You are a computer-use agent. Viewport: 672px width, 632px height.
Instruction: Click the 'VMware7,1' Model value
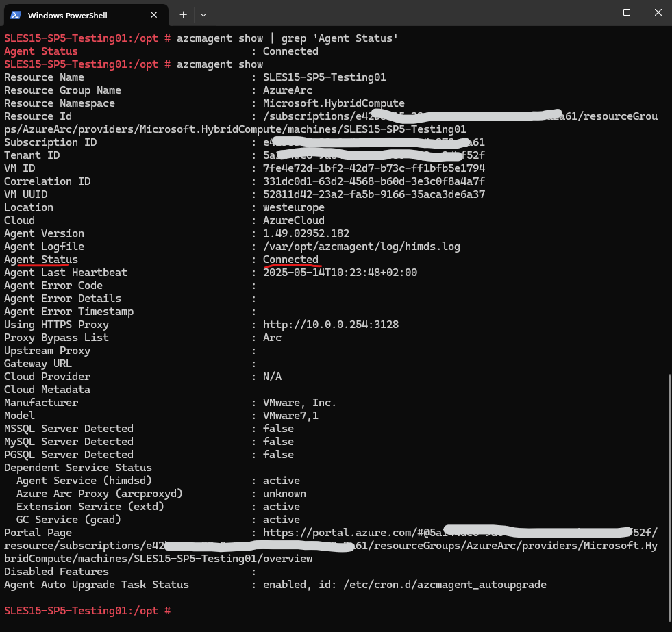[x=290, y=416]
